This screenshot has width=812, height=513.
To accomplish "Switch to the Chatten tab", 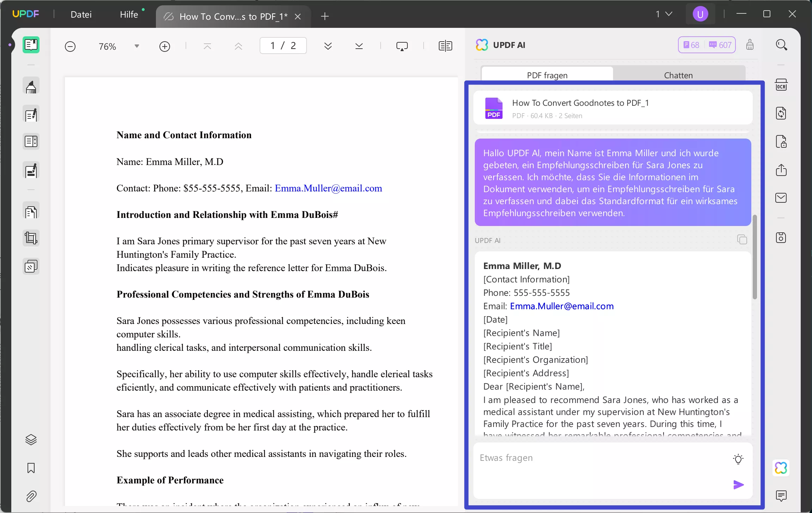I will (678, 75).
